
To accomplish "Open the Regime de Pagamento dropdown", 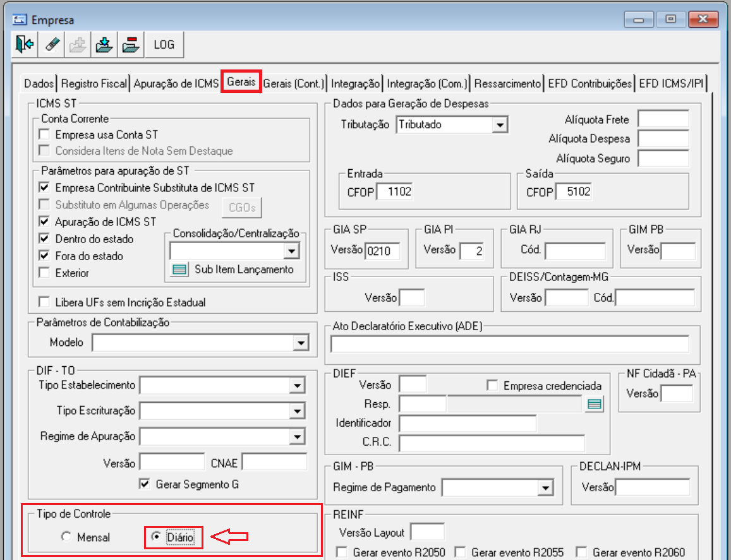I will [x=545, y=488].
